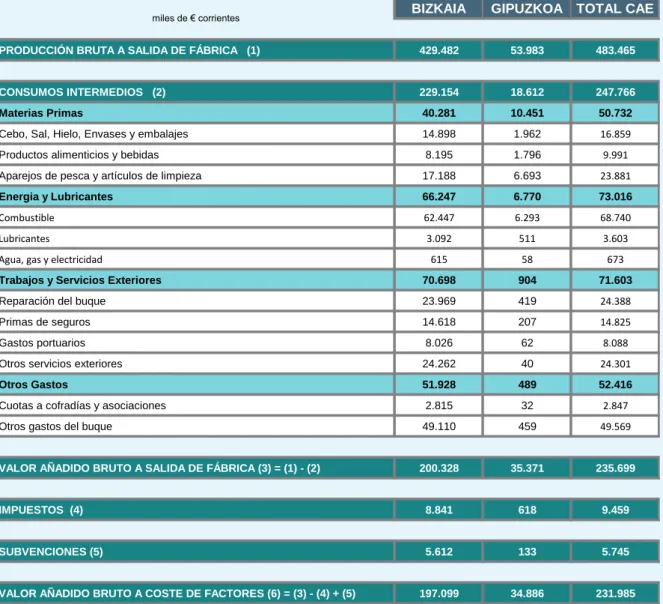Click 'Cebo, Sal, Hielo, Envases y embalajes' label
Viewport: 663px width, 604px height.
tap(94, 134)
